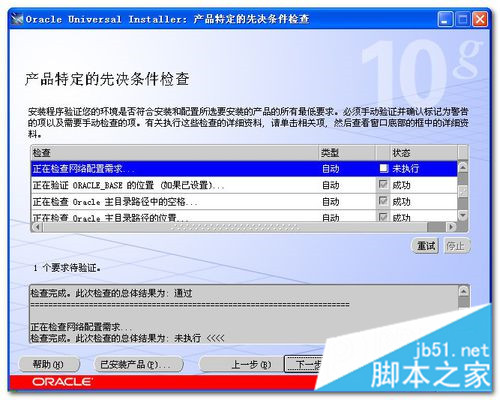Click the Oracle installer title bar icon
This screenshot has width=500, height=400.
(x=17, y=19)
